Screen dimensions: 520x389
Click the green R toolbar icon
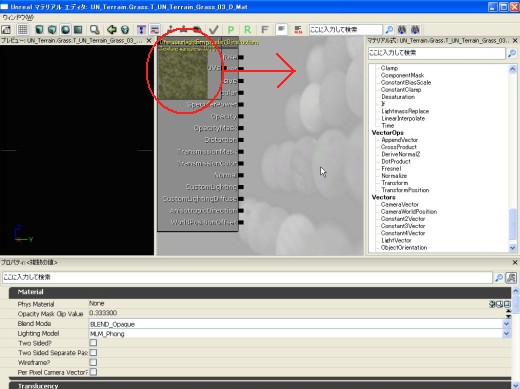247,30
